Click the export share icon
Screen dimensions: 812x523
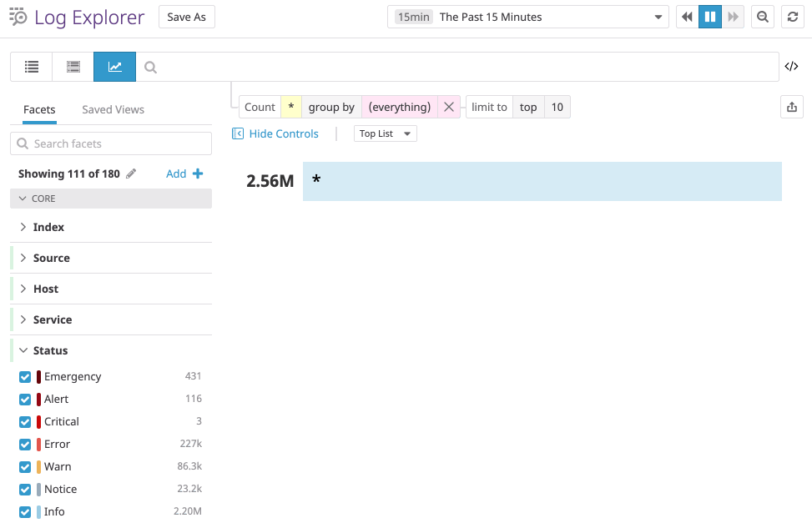[791, 107]
